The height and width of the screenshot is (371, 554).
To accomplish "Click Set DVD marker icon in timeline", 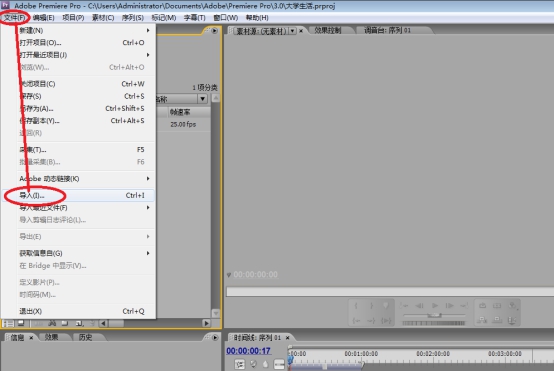I will [253, 364].
